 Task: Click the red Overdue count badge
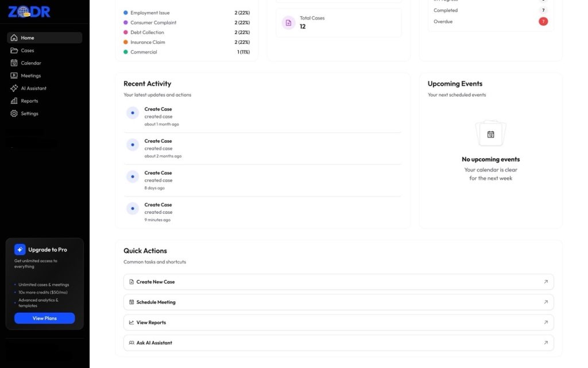543,22
